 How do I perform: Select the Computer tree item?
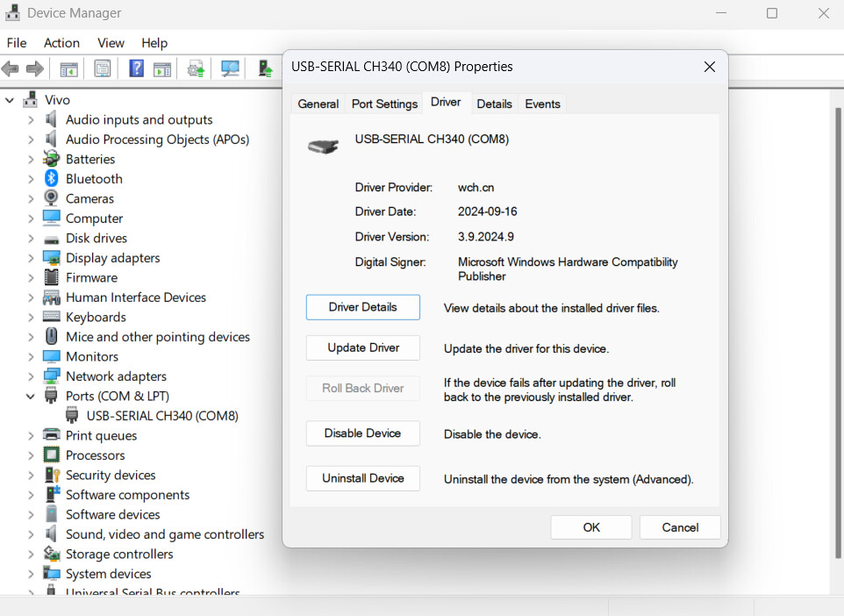pos(94,218)
